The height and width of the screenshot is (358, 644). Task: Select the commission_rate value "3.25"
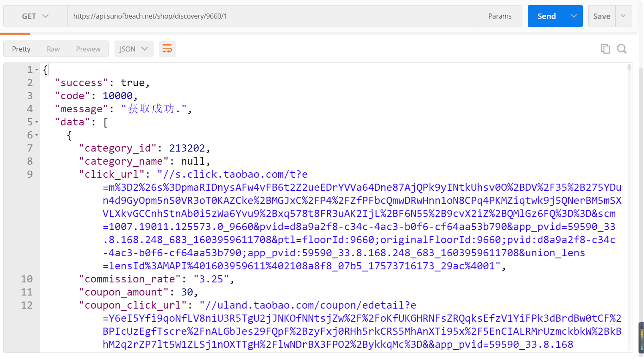click(x=211, y=279)
